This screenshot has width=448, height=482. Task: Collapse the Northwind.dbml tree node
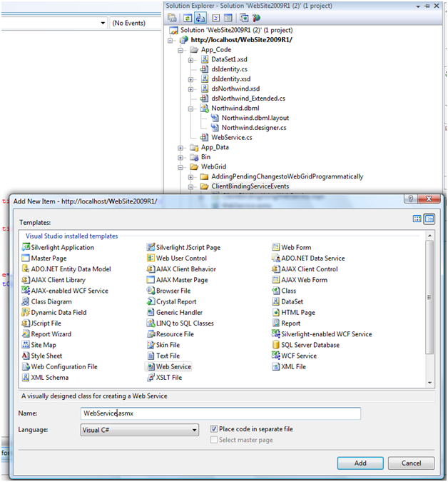pos(191,109)
